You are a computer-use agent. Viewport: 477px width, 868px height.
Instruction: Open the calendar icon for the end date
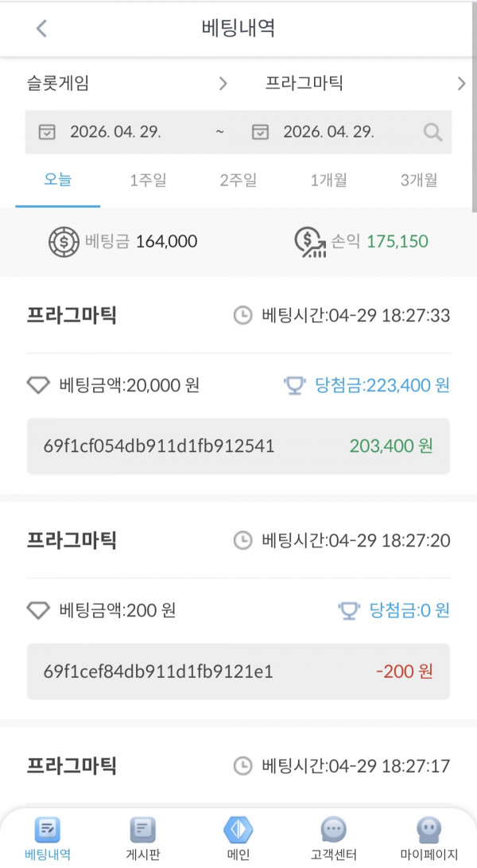tap(260, 132)
